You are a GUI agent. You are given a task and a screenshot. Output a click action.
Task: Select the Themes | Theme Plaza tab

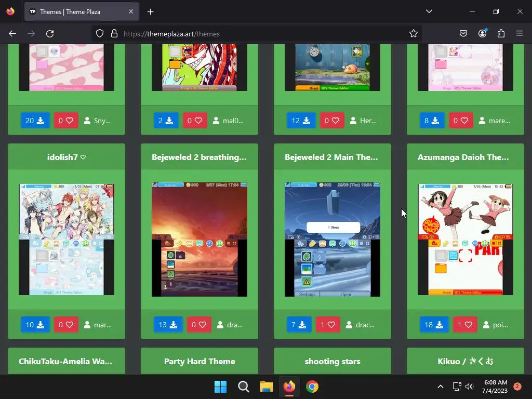[x=82, y=12]
